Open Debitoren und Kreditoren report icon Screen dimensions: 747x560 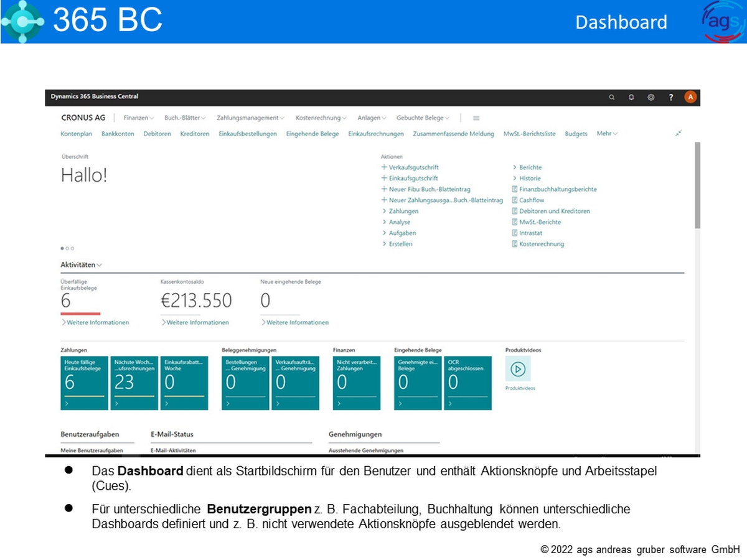tap(515, 211)
